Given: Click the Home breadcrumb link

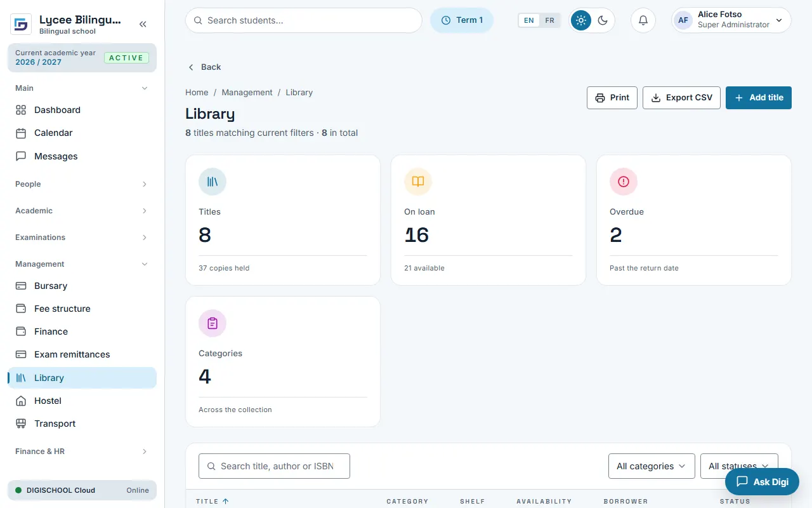Looking at the screenshot, I should click(197, 92).
